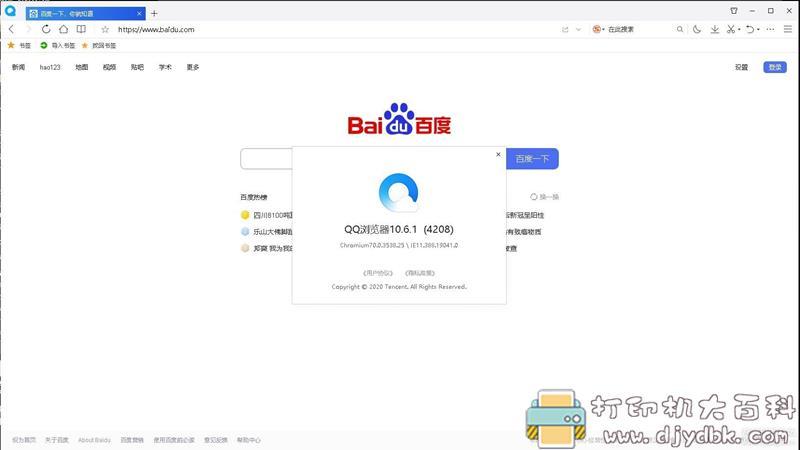Expand the address bar history chevron
The height and width of the screenshot is (450, 800).
click(x=578, y=30)
